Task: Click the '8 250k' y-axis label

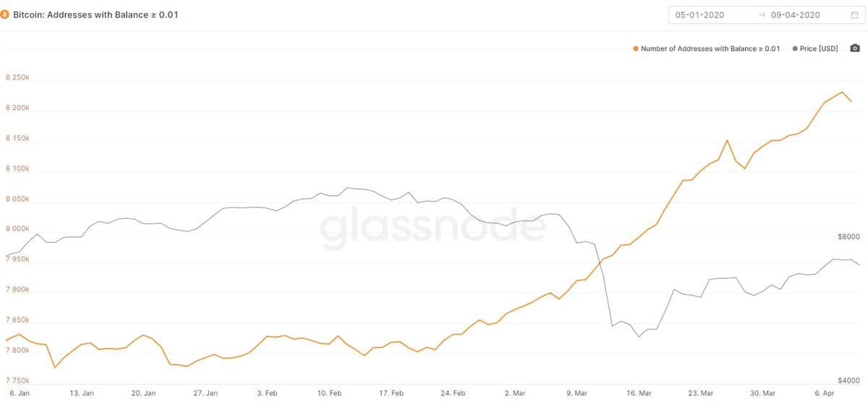Action: pyautogui.click(x=17, y=77)
